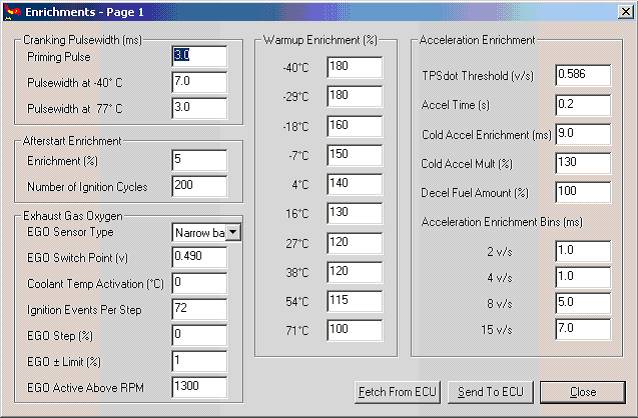
Task: Select the Priming Pulse input field
Action: [198, 57]
